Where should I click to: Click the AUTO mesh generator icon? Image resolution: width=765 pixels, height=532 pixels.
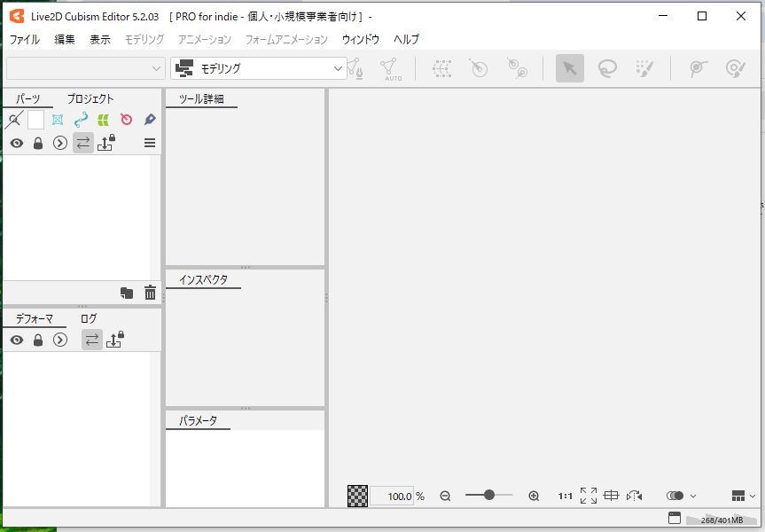point(391,69)
